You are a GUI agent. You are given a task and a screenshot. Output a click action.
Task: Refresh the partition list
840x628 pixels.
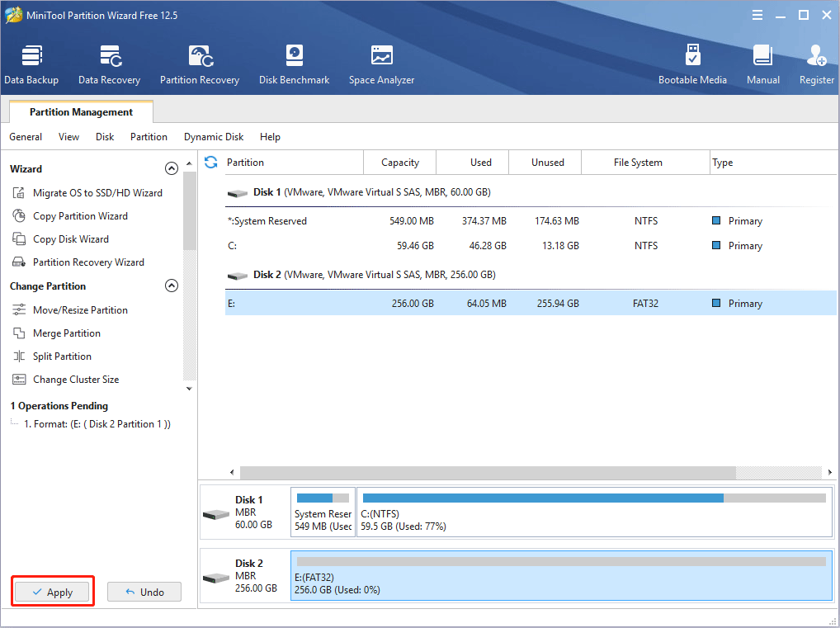point(211,163)
